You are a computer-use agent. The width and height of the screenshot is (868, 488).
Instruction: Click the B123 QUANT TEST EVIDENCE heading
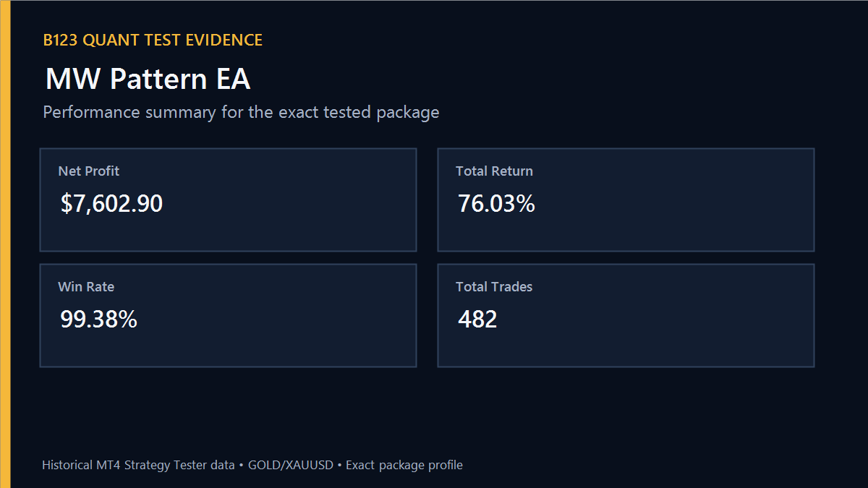pos(153,40)
